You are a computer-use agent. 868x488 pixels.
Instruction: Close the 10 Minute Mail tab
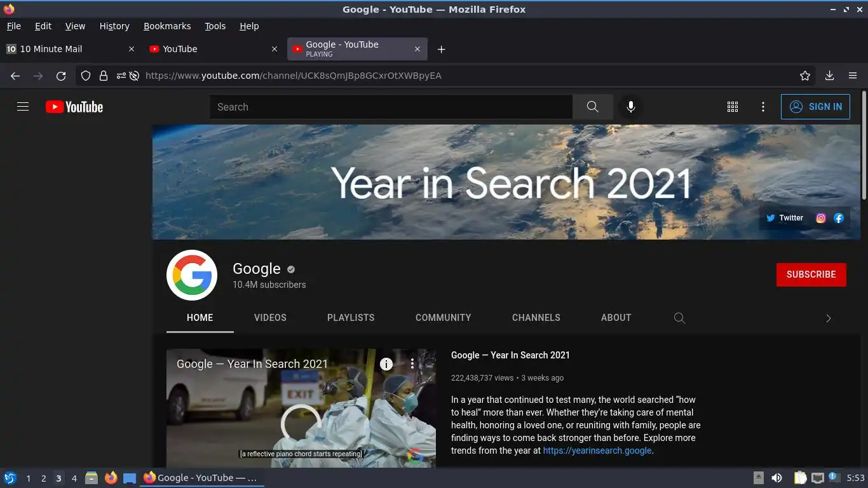point(132,49)
